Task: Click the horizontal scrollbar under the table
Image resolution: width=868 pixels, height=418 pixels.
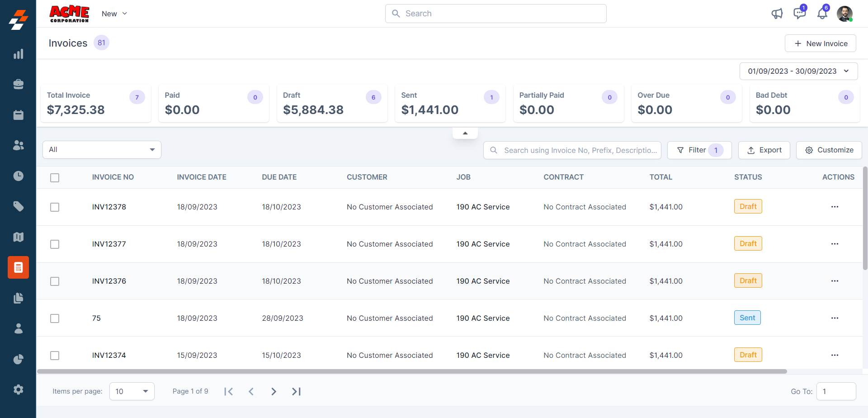Action: coord(411,371)
